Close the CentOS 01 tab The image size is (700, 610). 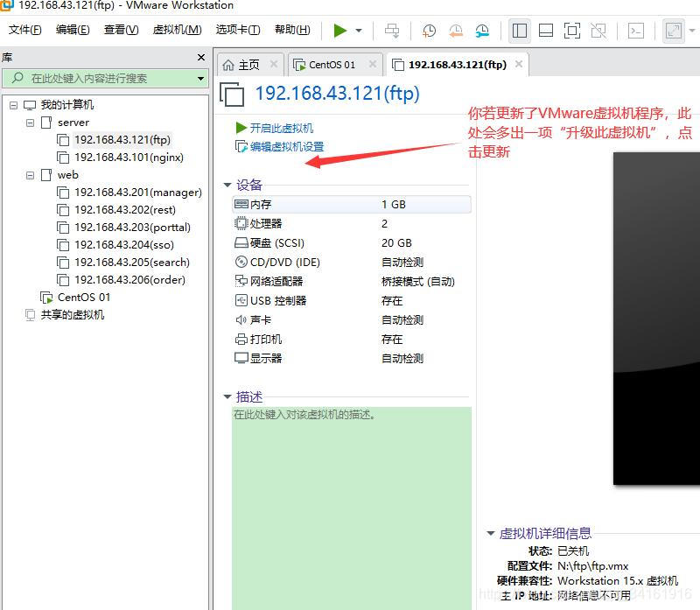[373, 64]
